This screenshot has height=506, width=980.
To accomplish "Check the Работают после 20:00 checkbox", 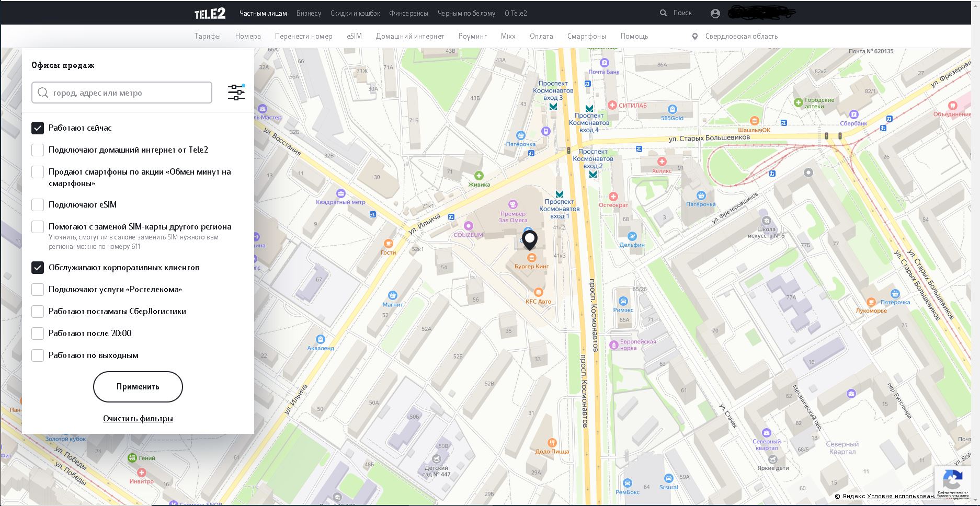I will point(38,333).
